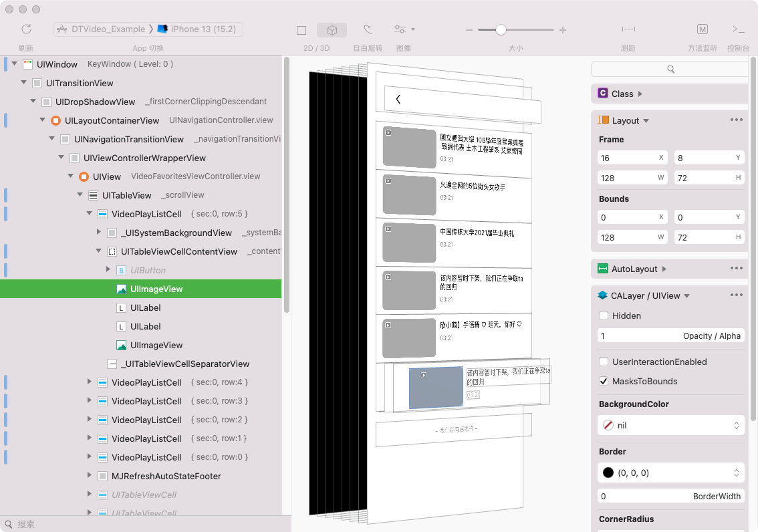This screenshot has width=758, height=532.
Task: Collapse the Layout section
Action: point(646,121)
